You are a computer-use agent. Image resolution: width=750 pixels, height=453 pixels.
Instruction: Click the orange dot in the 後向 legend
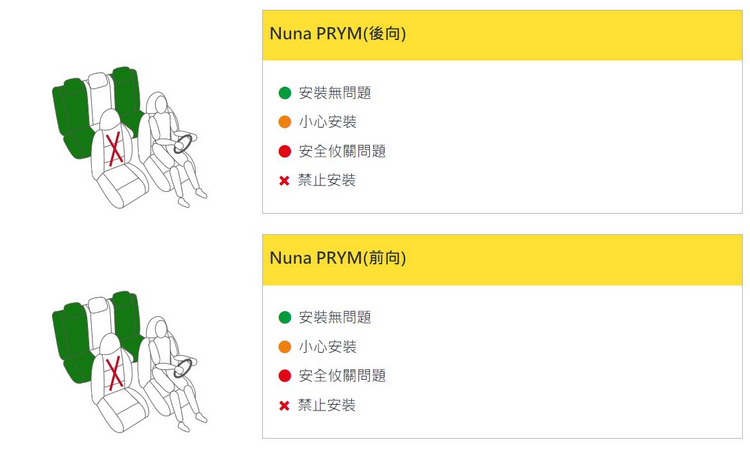pyautogui.click(x=285, y=122)
